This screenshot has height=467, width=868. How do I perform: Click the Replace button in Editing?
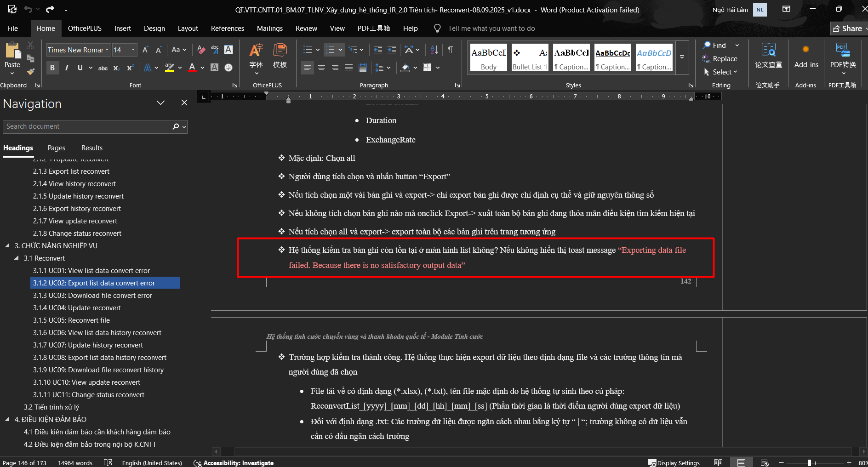coord(725,59)
